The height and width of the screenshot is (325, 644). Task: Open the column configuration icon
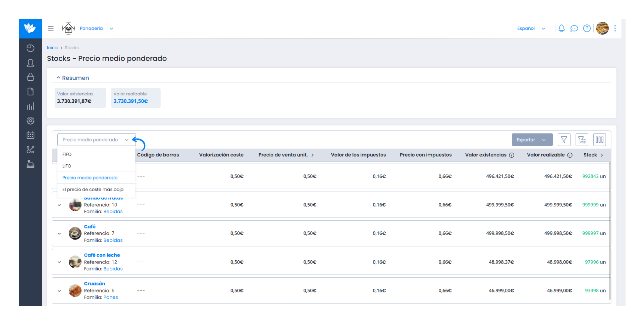coord(599,140)
